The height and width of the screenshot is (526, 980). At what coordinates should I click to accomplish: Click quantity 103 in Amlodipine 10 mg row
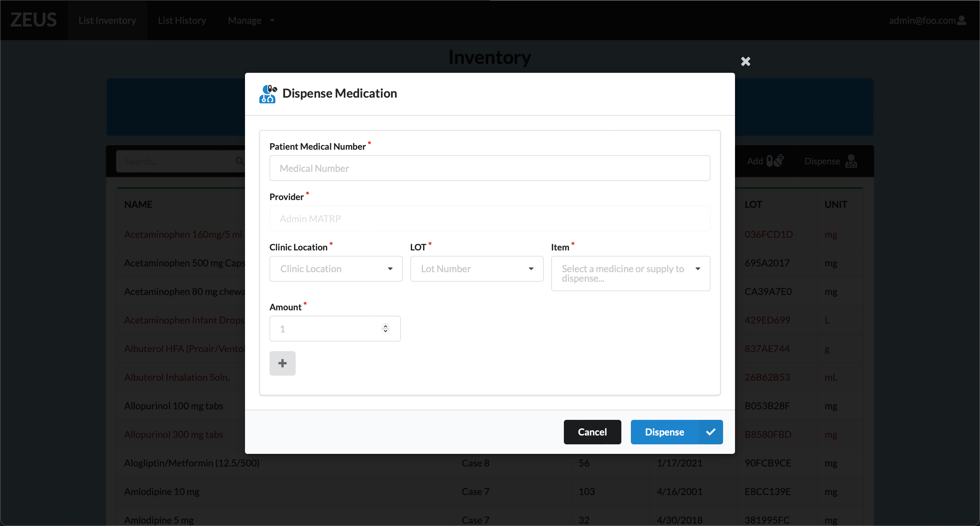587,491
